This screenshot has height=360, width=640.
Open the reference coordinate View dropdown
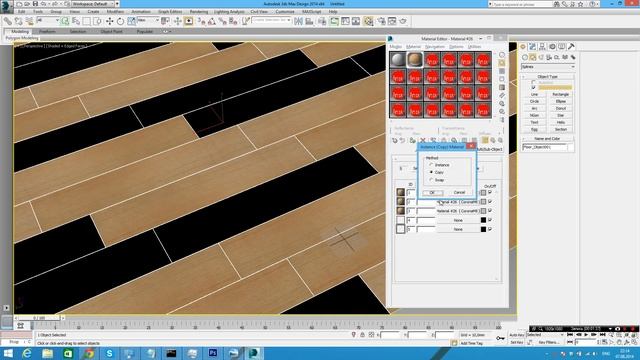click(148, 20)
